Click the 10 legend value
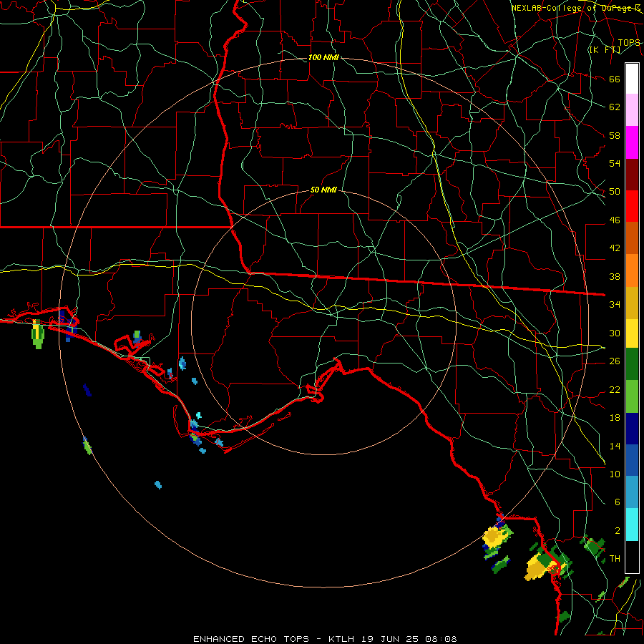The width and height of the screenshot is (644, 644). [x=615, y=474]
